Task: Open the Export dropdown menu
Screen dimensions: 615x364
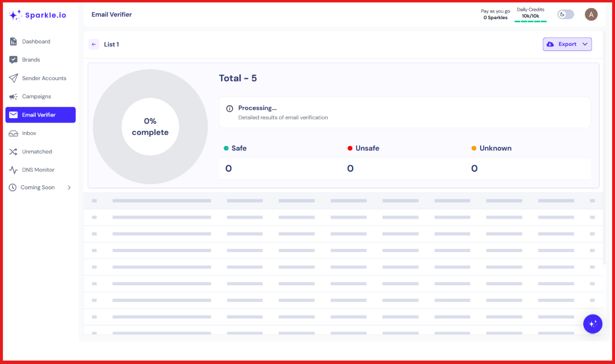Action: click(x=567, y=44)
